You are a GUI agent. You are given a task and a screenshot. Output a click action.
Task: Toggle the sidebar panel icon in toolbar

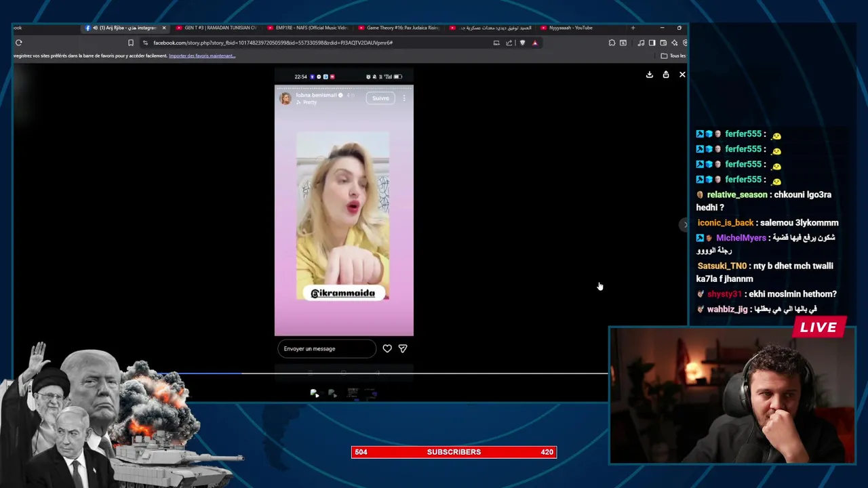click(652, 43)
